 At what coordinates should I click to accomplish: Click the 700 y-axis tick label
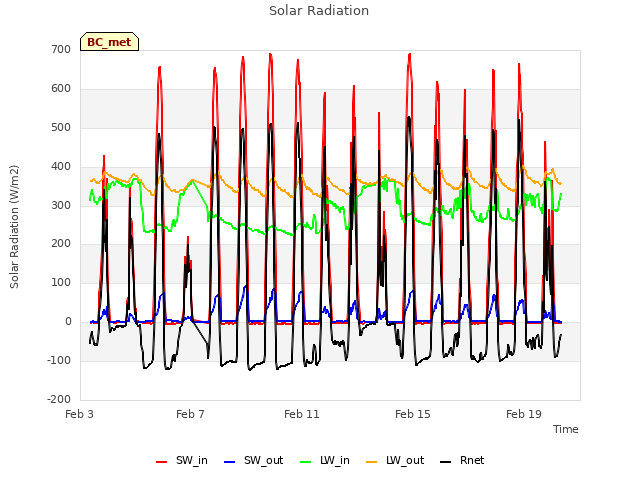[61, 50]
